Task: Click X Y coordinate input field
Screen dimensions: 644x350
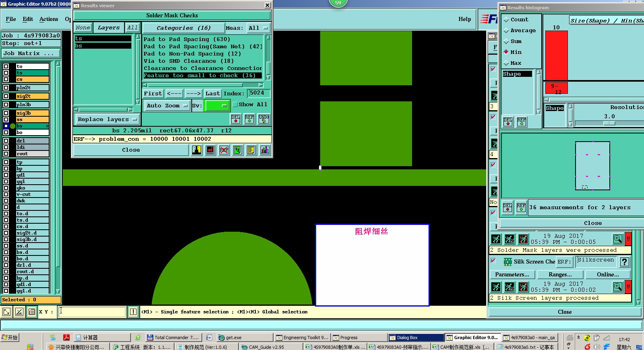Action: [92, 312]
